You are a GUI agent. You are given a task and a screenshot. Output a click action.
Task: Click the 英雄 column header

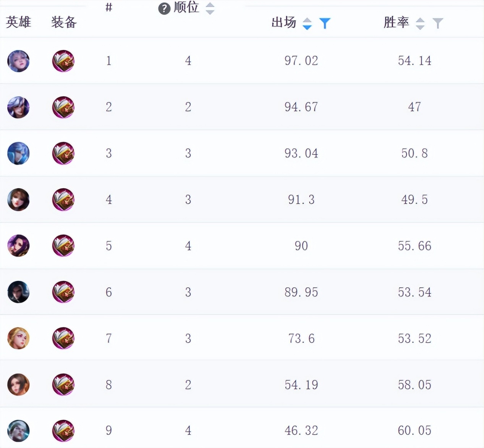(18, 22)
